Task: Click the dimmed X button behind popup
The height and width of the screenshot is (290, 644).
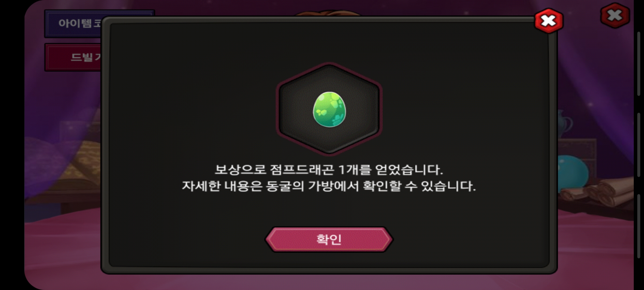Action: (615, 15)
